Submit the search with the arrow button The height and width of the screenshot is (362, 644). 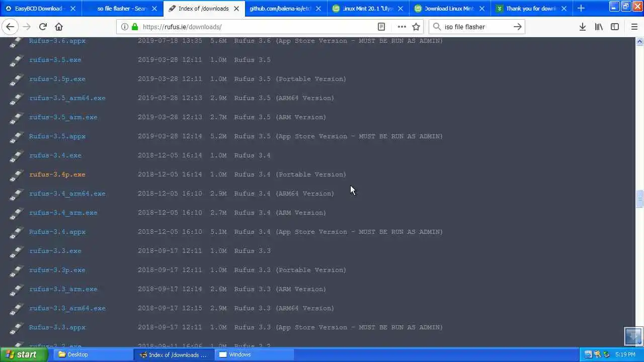coord(517,27)
